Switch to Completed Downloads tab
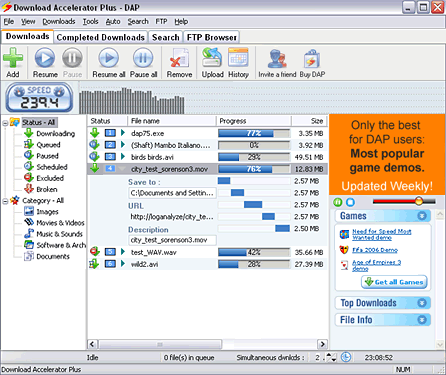Viewport: 446px width, 375px height. [100, 37]
